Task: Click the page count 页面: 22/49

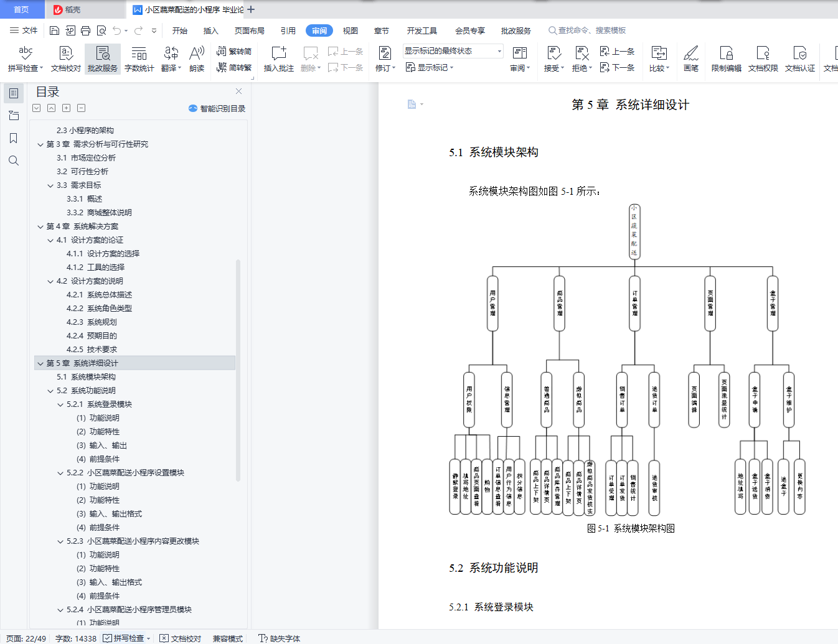Action: point(26,638)
